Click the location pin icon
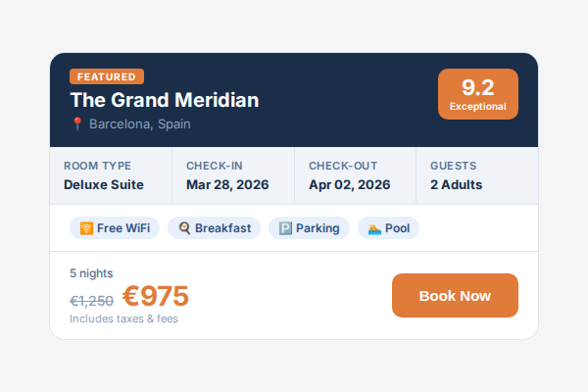Viewport: 588px width, 392px height. click(76, 124)
